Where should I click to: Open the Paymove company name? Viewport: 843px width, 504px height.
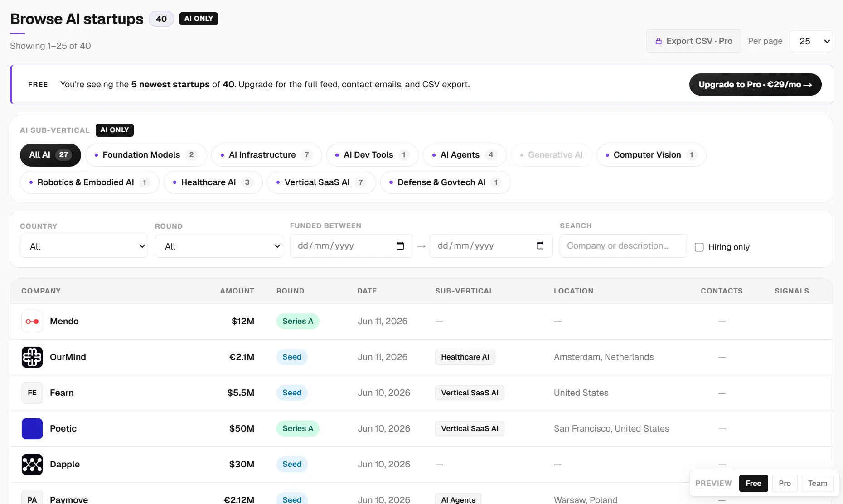69,499
